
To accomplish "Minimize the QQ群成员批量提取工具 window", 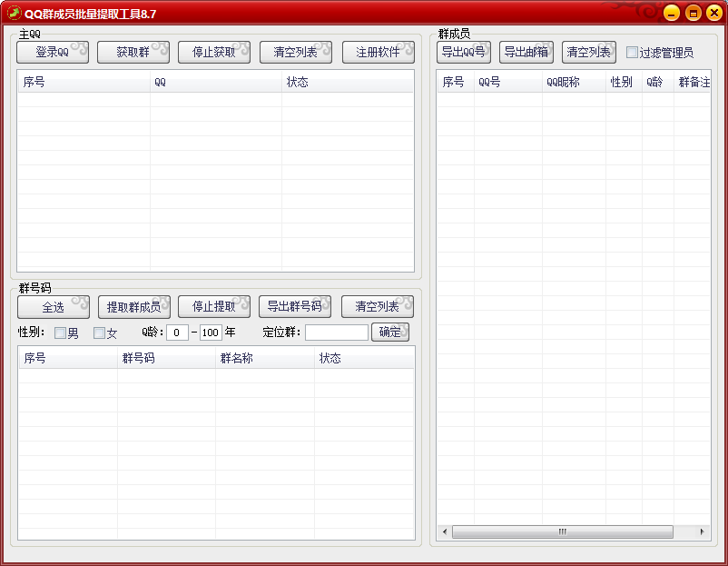I will (x=672, y=13).
